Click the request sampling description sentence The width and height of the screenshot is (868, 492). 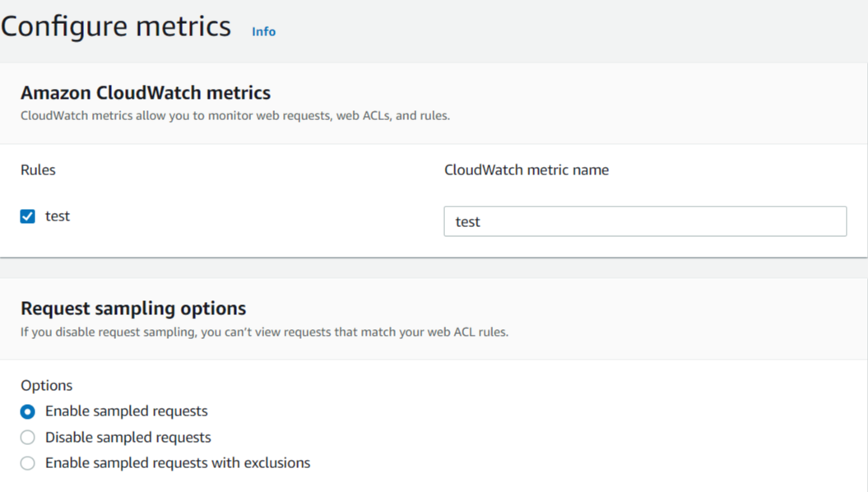click(264, 333)
